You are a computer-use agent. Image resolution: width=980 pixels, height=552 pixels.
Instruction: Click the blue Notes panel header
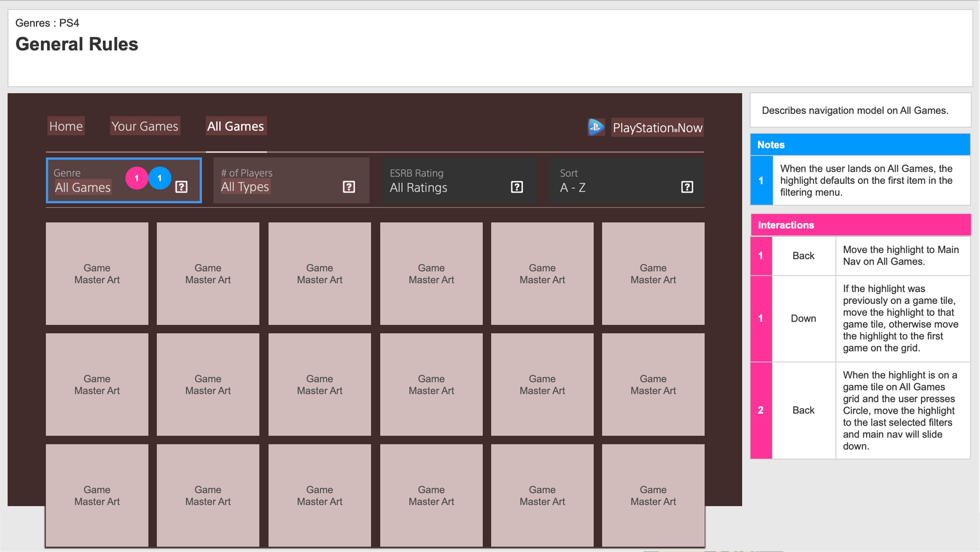pos(860,145)
